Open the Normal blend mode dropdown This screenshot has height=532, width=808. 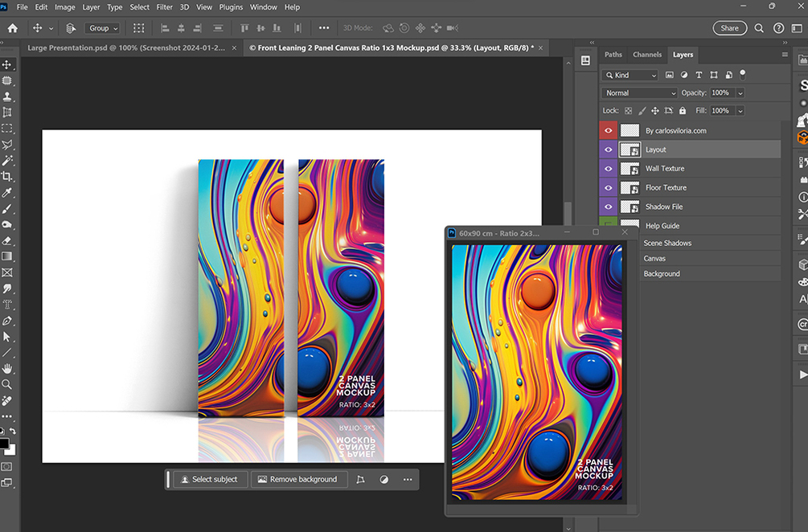[x=640, y=93]
